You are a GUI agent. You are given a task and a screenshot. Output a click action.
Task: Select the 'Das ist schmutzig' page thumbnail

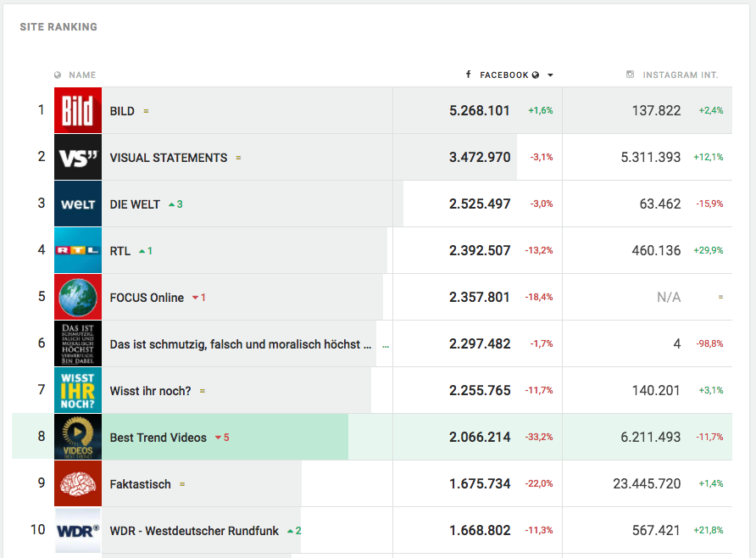click(x=78, y=344)
